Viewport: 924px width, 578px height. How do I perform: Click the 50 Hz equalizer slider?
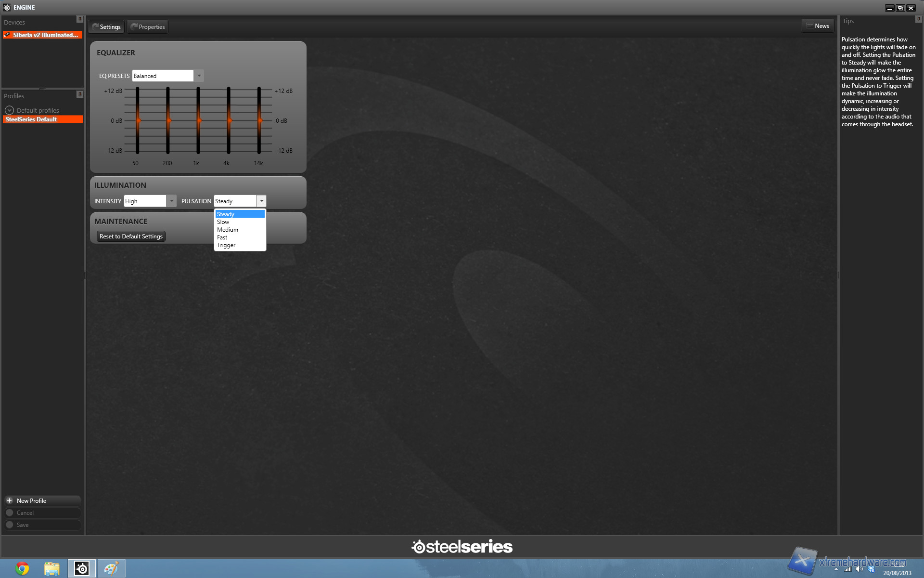point(138,120)
